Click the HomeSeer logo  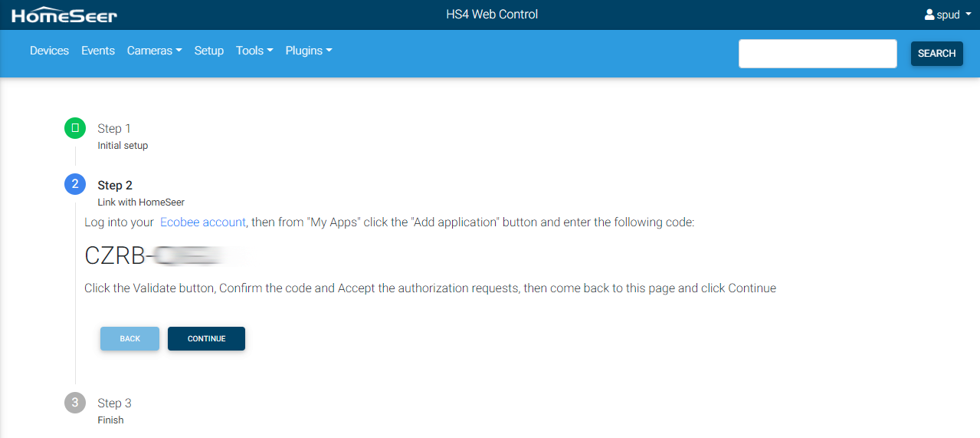point(64,15)
